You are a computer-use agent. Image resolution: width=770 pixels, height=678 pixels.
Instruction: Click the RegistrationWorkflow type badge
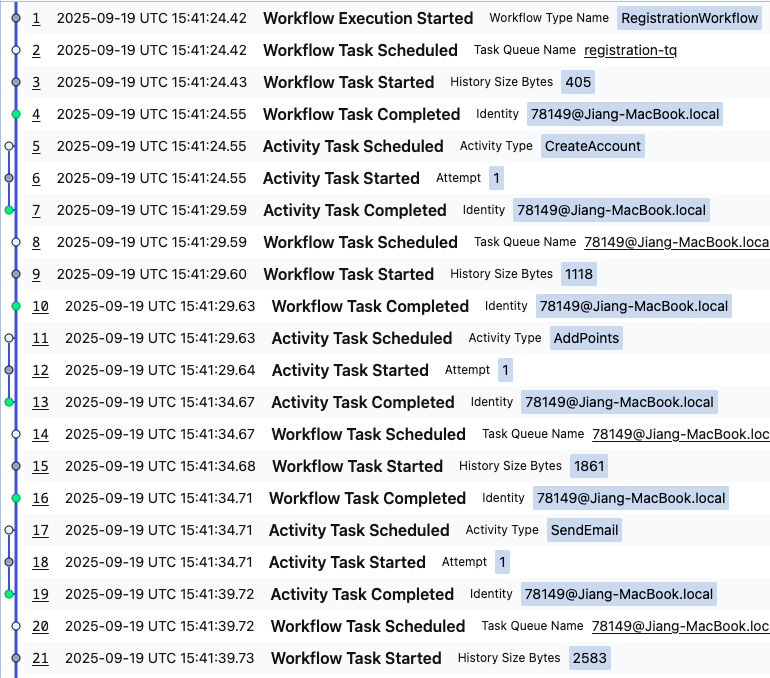[x=689, y=18]
